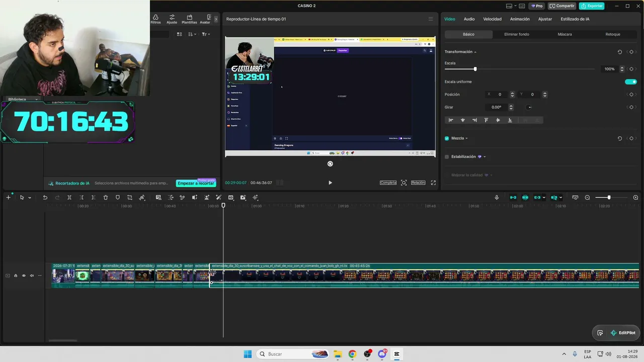
Task: Click the undo arrow in timeline toolbar
Action: pos(45,198)
